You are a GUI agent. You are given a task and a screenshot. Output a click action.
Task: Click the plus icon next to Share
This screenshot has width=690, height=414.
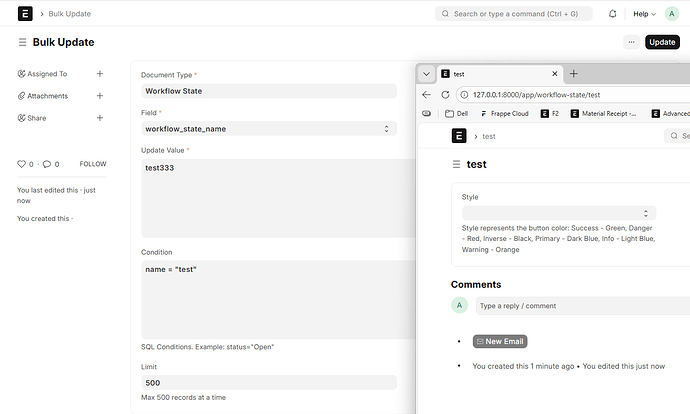(x=99, y=118)
